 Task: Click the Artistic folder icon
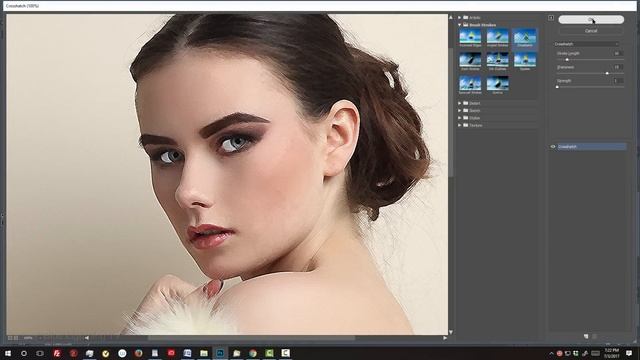coord(465,18)
